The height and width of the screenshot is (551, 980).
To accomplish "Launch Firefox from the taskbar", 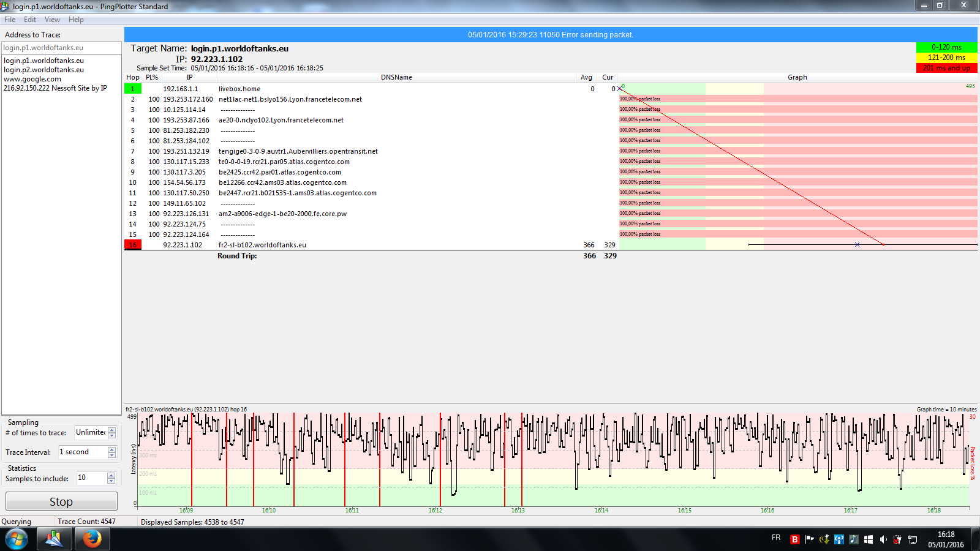I will click(x=92, y=539).
